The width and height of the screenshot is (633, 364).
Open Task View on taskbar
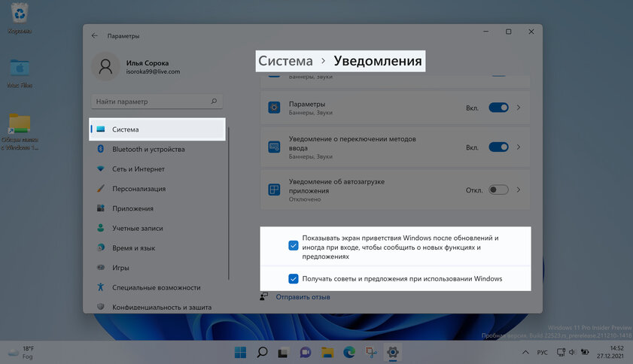pyautogui.click(x=284, y=352)
